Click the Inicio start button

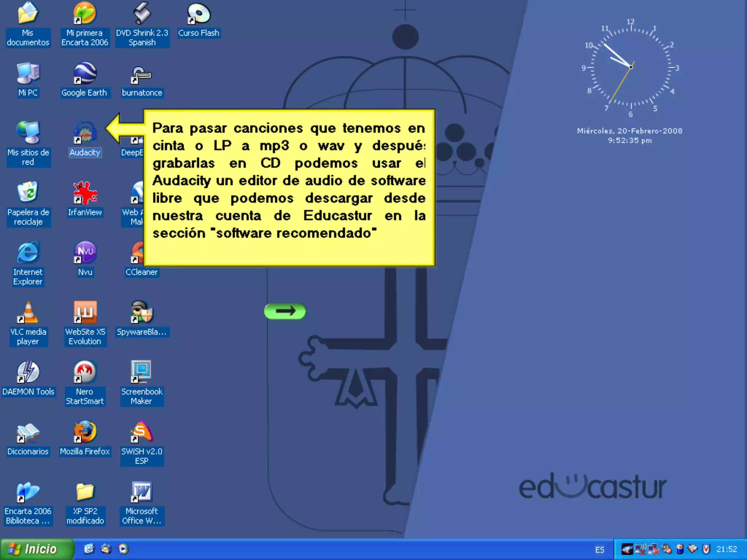point(36,549)
